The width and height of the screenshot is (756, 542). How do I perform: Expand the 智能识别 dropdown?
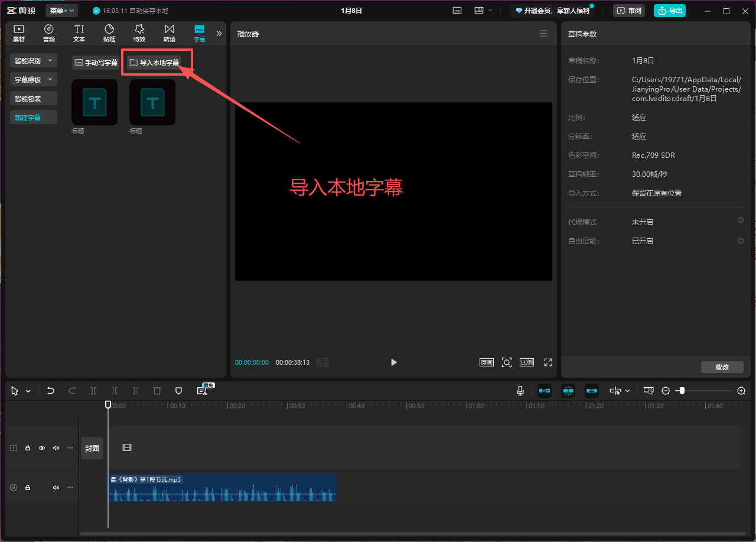(34, 60)
